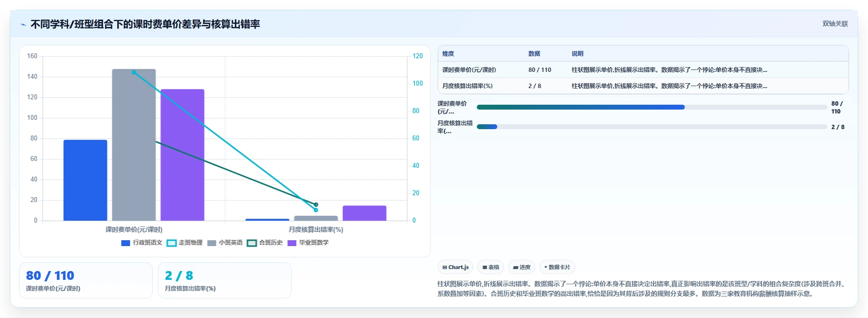Click the 双轴关联 badge in the header

click(835, 23)
